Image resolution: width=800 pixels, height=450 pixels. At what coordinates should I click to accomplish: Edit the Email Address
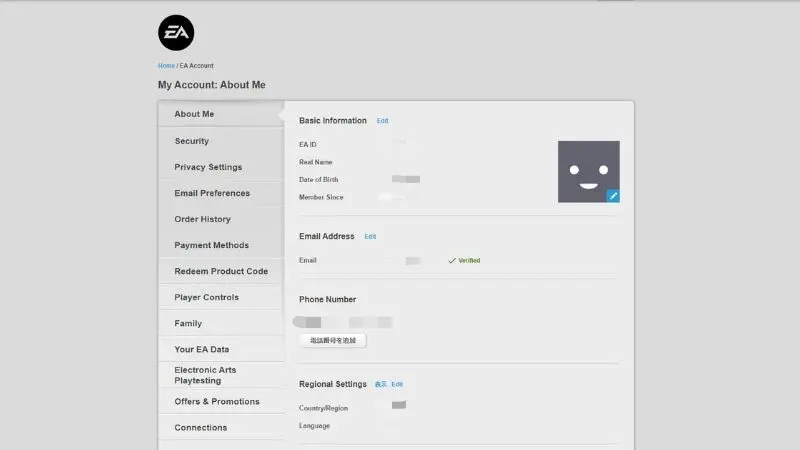(x=370, y=237)
